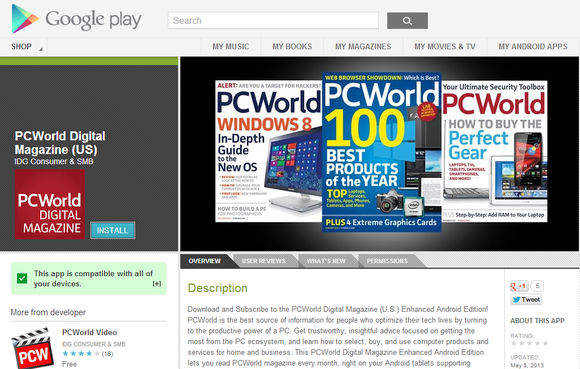Click the Google +1 button
The height and width of the screenshot is (369, 580).
coord(519,286)
